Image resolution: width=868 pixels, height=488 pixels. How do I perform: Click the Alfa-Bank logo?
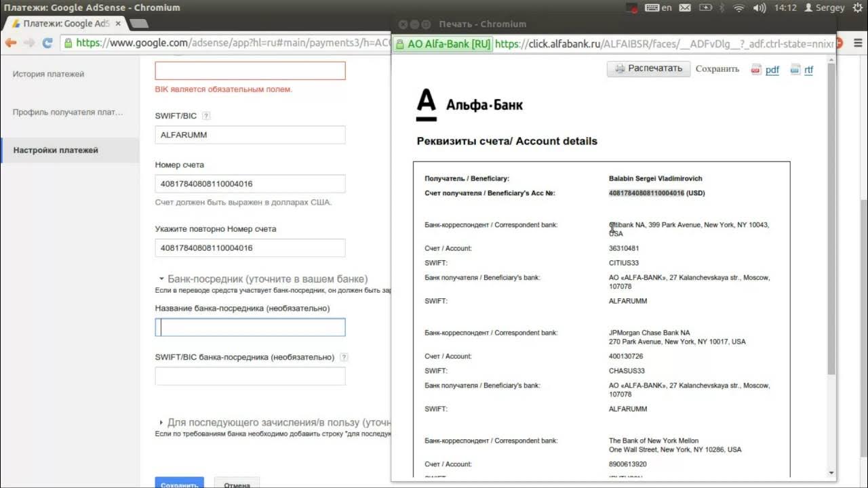click(469, 105)
